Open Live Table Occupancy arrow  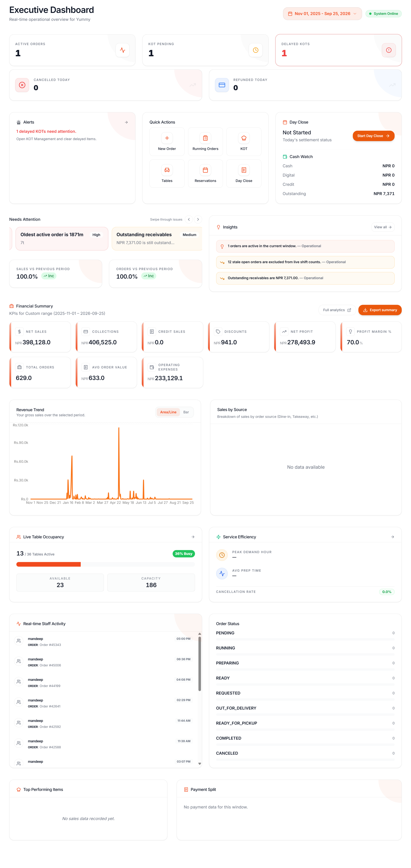pyautogui.click(x=193, y=537)
